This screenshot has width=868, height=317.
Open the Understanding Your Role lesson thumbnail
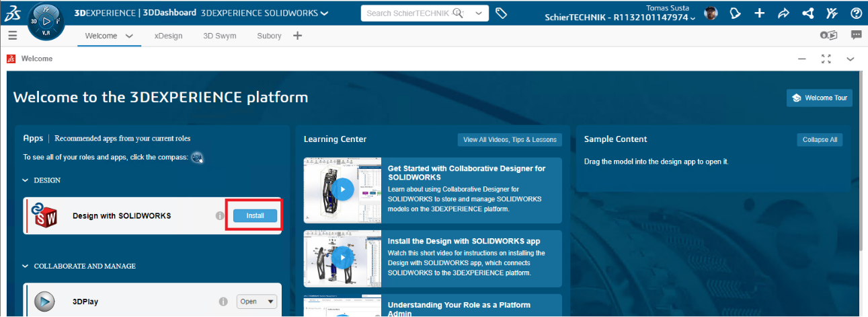(x=343, y=305)
